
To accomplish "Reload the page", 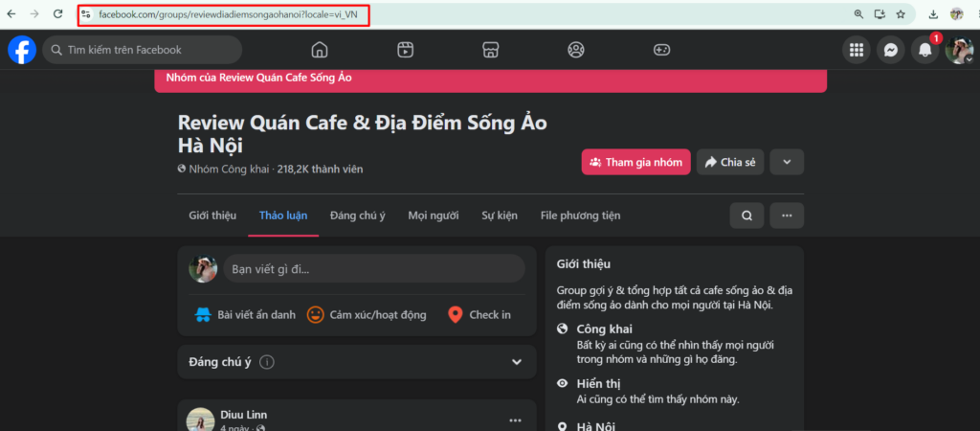I will tap(58, 13).
